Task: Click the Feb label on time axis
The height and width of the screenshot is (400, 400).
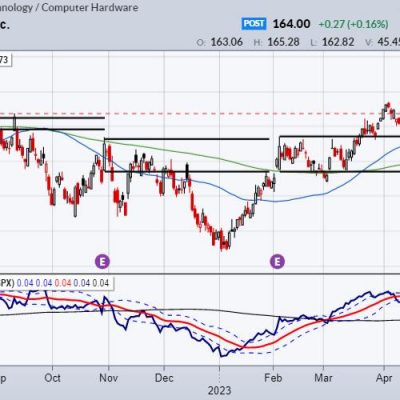Action: [273, 378]
